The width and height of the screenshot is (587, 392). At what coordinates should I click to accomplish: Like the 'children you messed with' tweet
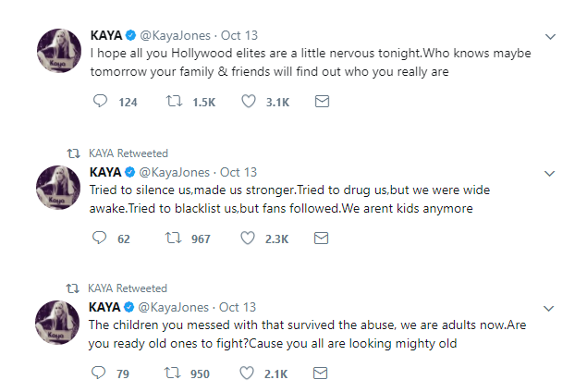click(248, 374)
